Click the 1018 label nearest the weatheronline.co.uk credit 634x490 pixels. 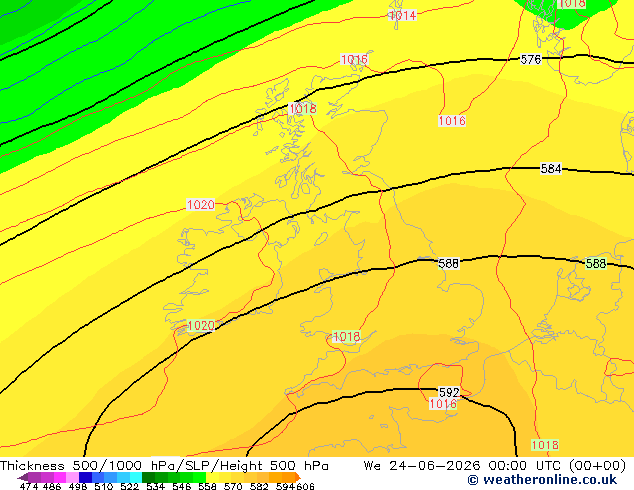[x=545, y=445]
